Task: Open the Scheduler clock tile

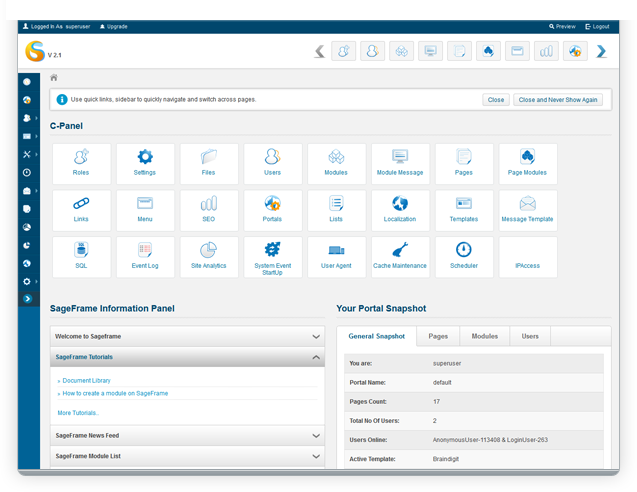Action: click(464, 257)
